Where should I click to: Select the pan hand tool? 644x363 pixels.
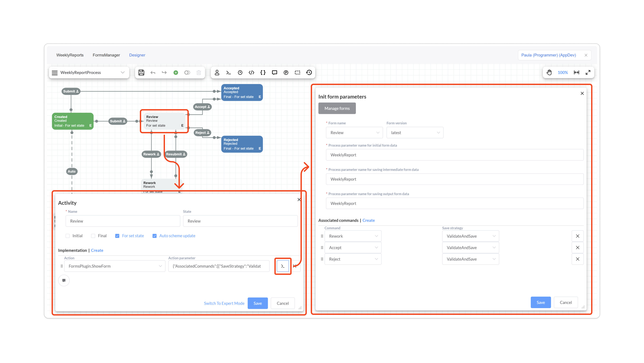(549, 73)
